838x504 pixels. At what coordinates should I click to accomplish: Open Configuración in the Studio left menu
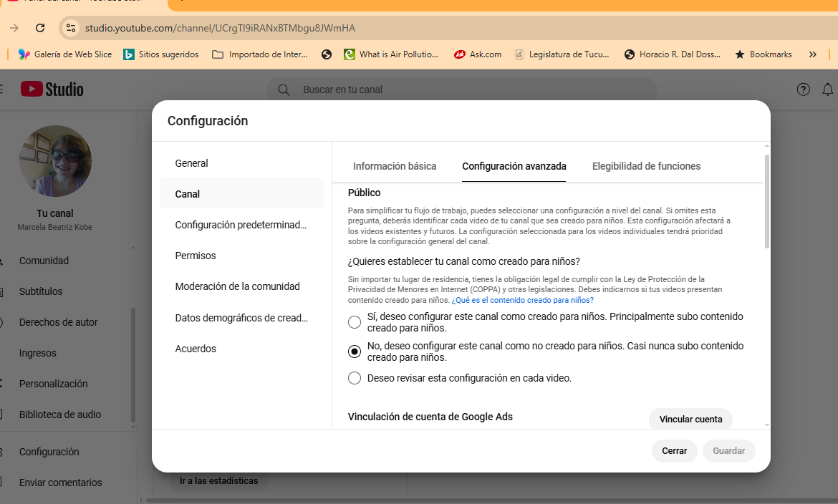49,452
